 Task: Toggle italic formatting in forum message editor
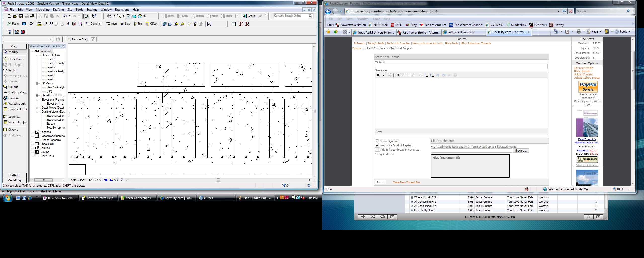(384, 75)
